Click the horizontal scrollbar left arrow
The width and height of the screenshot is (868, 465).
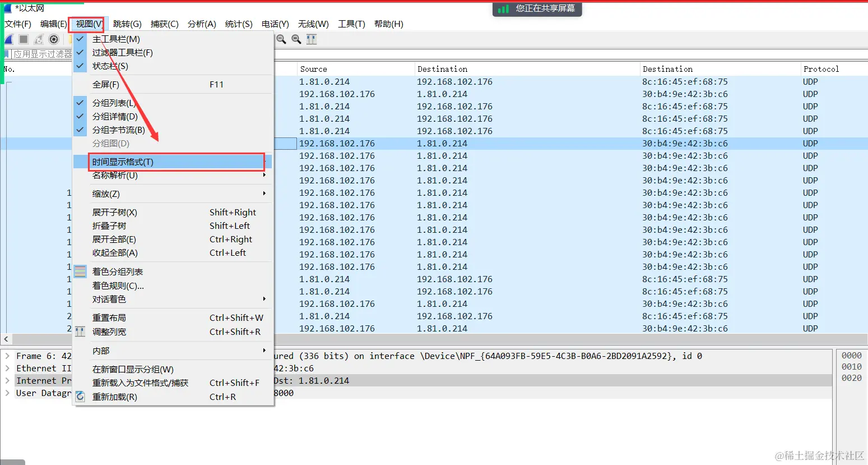(x=6, y=339)
